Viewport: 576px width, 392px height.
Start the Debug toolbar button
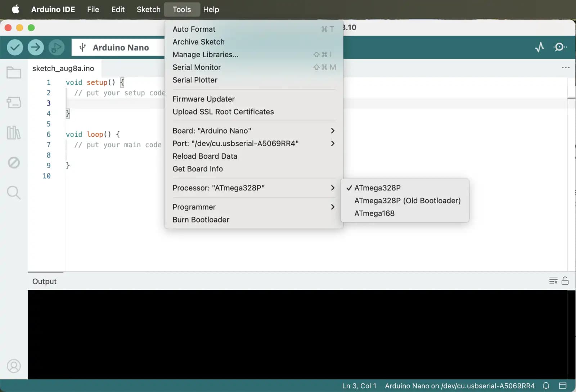57,47
